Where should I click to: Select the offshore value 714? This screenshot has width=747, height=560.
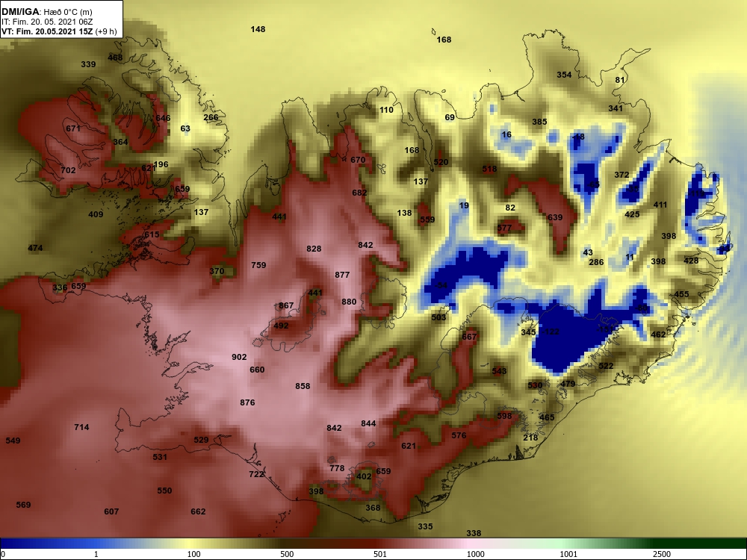tap(81, 428)
